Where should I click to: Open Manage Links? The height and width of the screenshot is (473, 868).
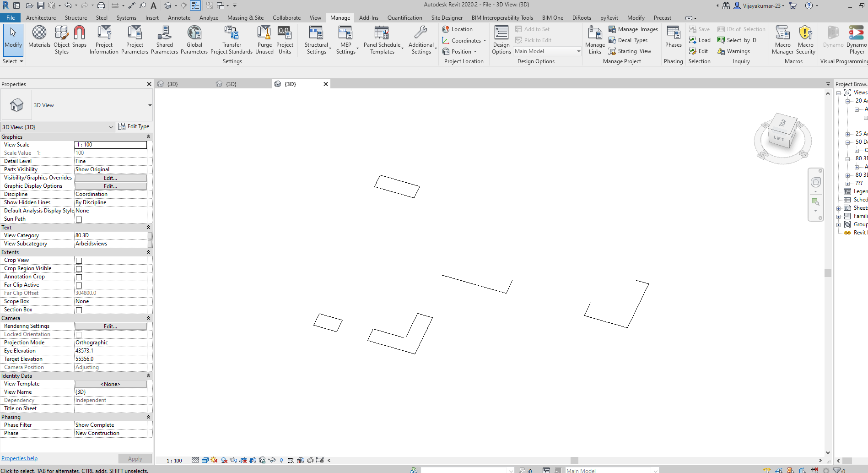[594, 39]
